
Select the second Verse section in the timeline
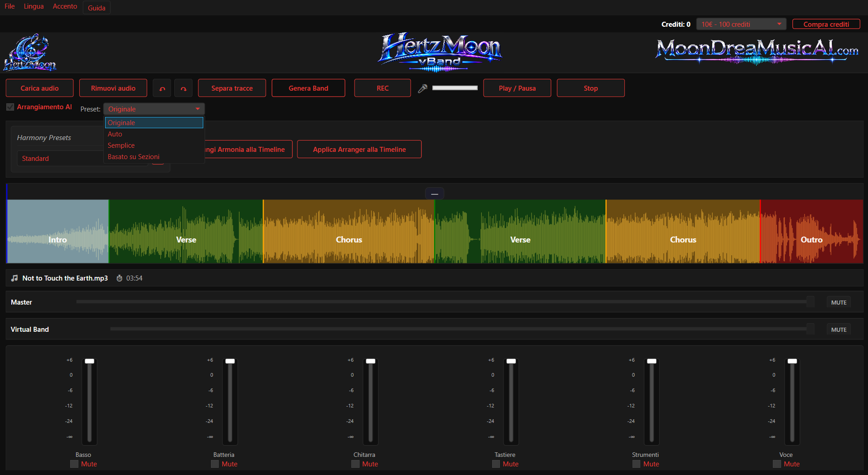(520, 232)
